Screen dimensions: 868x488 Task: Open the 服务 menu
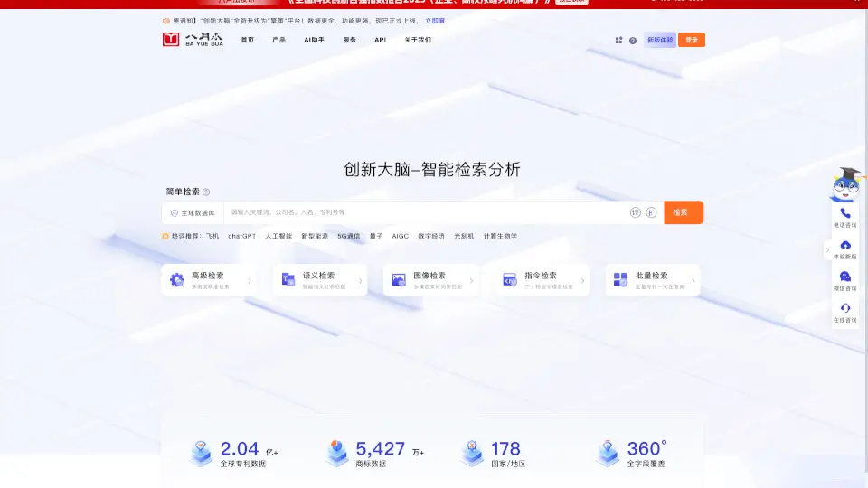(349, 40)
